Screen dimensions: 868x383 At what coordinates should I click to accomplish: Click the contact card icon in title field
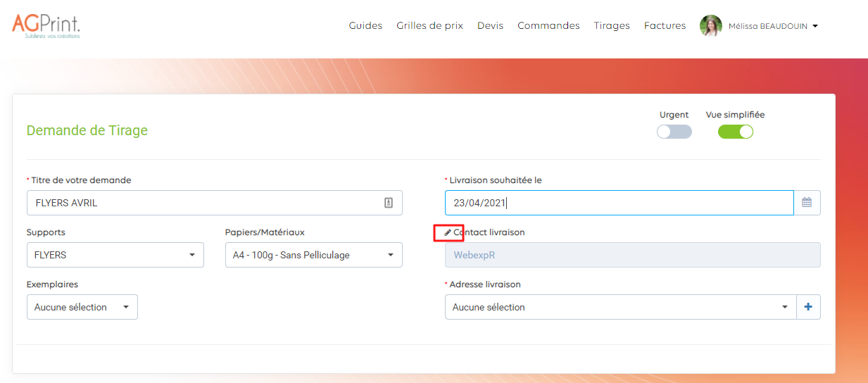(388, 203)
